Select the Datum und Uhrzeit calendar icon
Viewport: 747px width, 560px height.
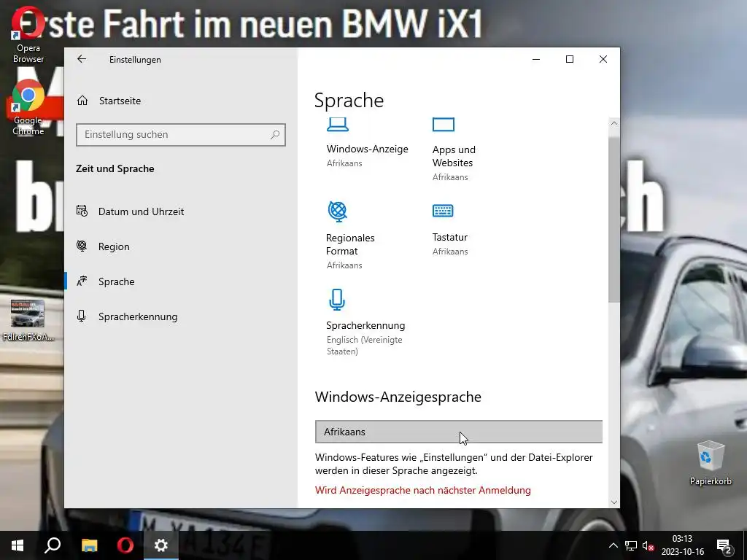click(x=82, y=211)
